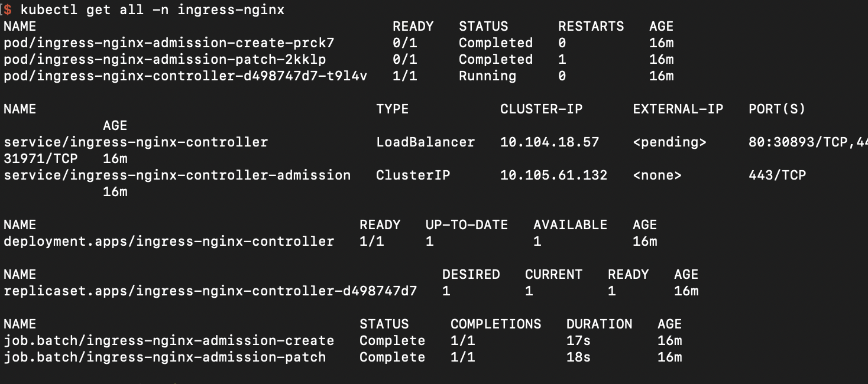Viewport: 868px width, 384px height.
Task: Click the cluster IP 10.104.18.57
Action: [x=549, y=142]
